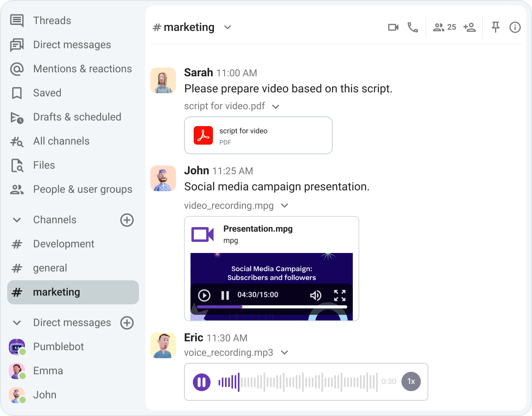
Task: Collapse the Channels section in sidebar
Action: click(x=16, y=220)
